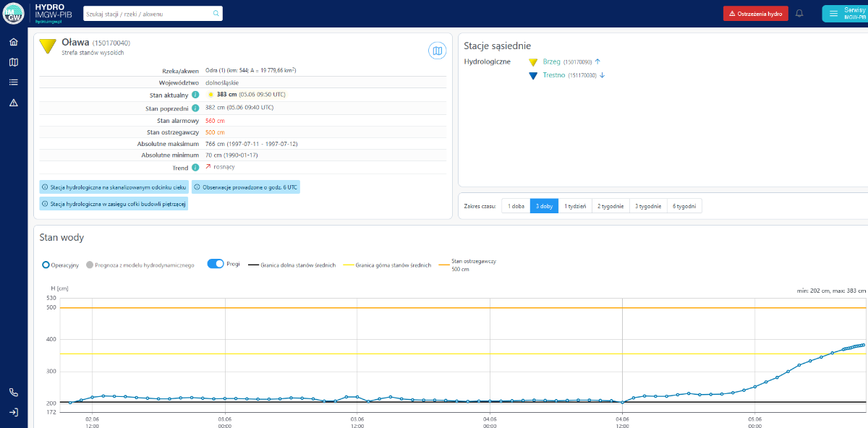Click info icon next to Trend
The height and width of the screenshot is (428, 868).
195,168
